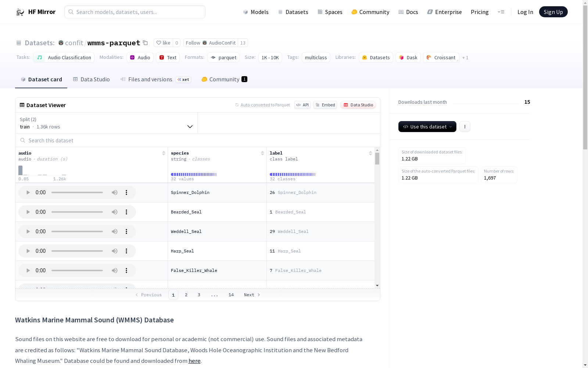Play audio in the Spinner_Dolphin row
The height and width of the screenshot is (368, 588).
[x=28, y=192]
